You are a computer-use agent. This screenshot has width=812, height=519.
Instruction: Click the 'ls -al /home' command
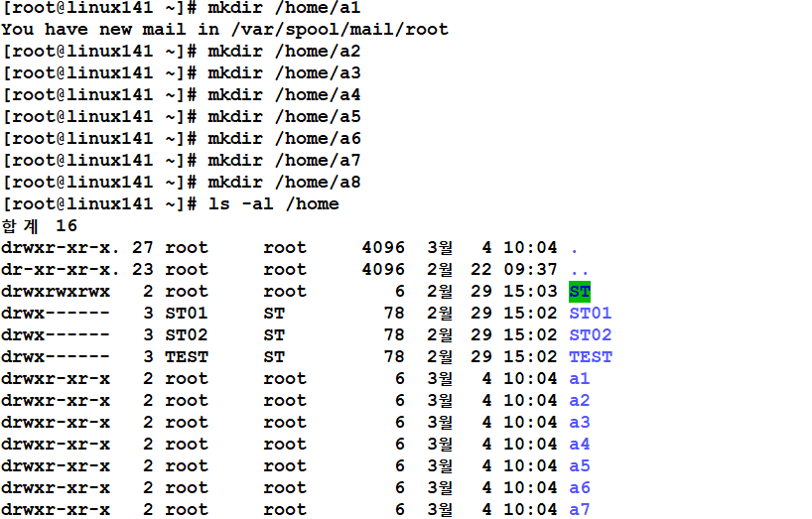(273, 203)
